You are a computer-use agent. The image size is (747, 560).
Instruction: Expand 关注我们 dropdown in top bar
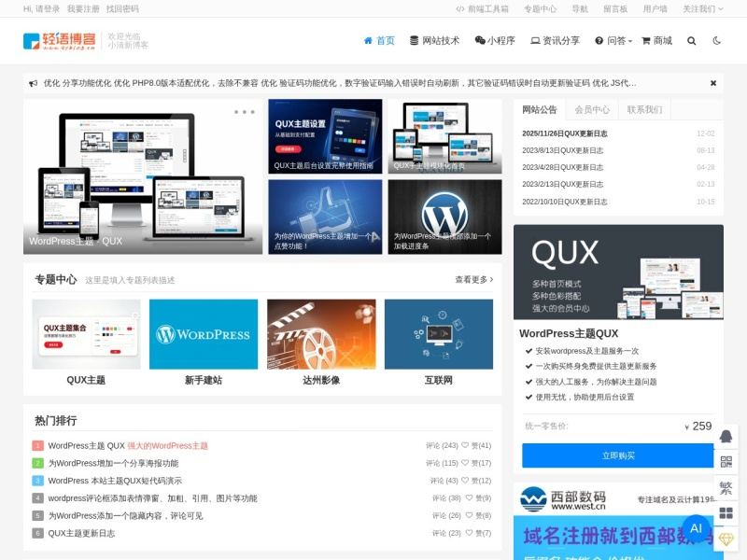coord(703,8)
